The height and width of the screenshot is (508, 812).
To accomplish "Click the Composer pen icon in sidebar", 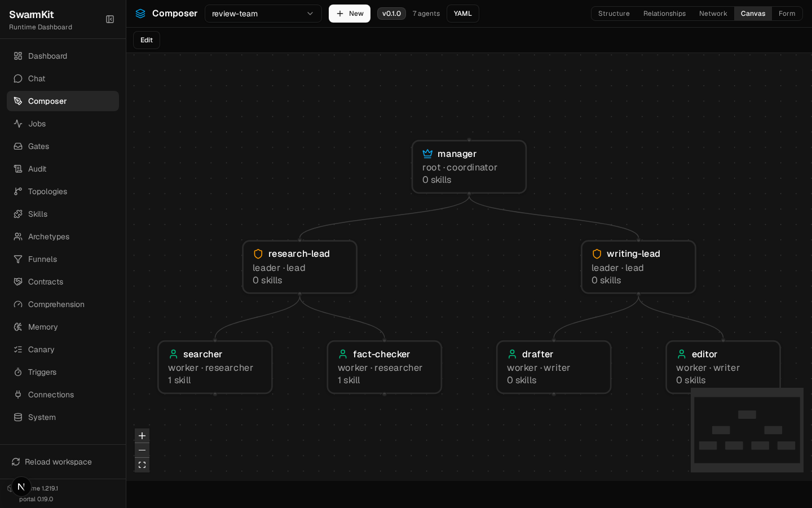I will pos(18,101).
